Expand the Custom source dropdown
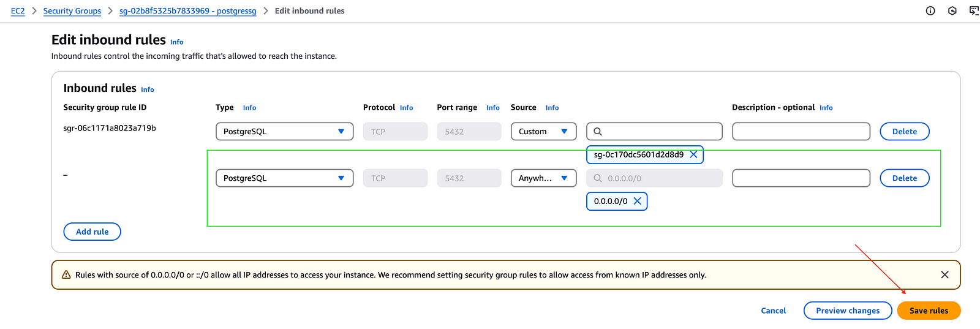This screenshot has width=980, height=329. point(543,132)
